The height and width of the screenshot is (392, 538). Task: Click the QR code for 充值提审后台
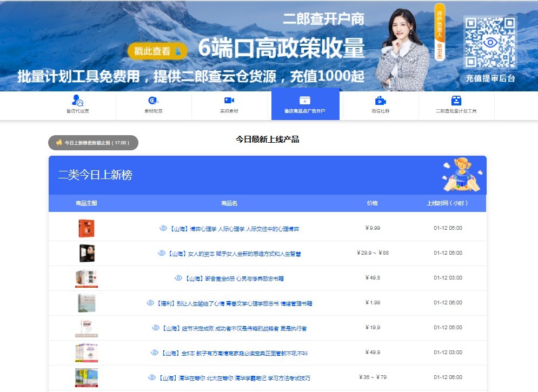tap(490, 43)
